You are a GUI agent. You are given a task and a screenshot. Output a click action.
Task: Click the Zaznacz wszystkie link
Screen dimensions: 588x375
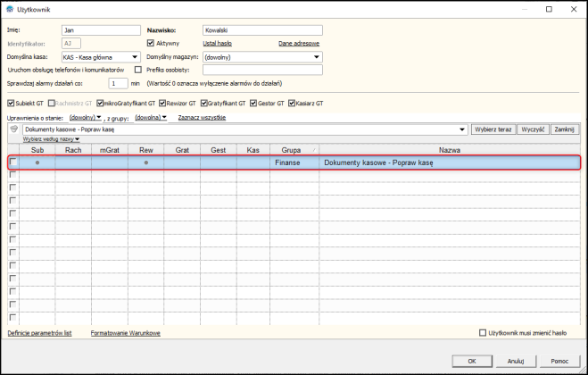click(x=202, y=118)
